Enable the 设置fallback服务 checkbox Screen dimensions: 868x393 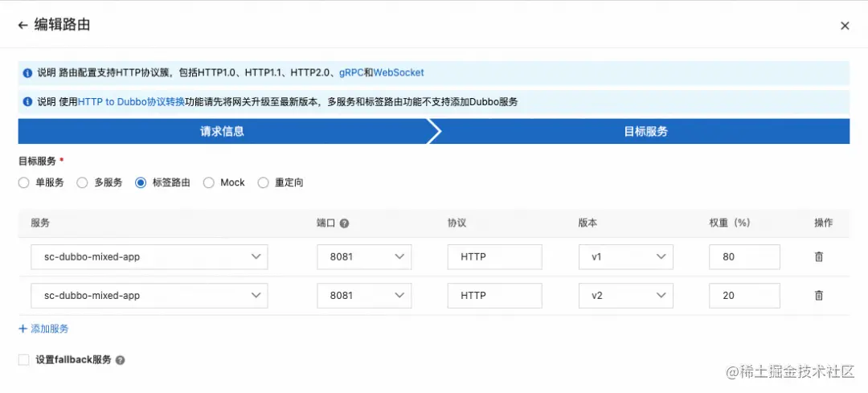pos(24,360)
